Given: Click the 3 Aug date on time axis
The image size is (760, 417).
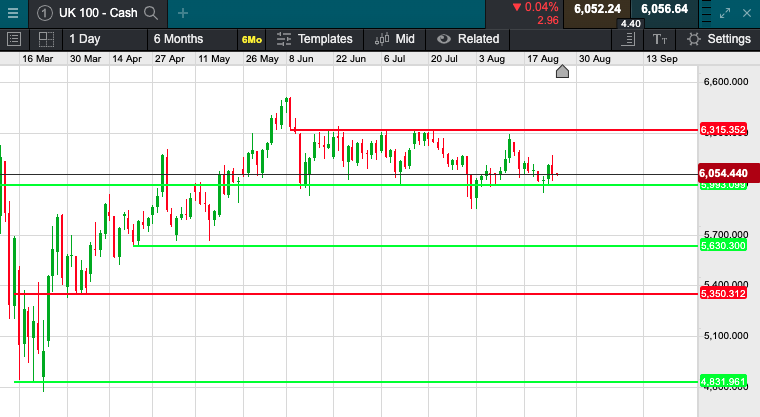Looking at the screenshot, I should (492, 59).
